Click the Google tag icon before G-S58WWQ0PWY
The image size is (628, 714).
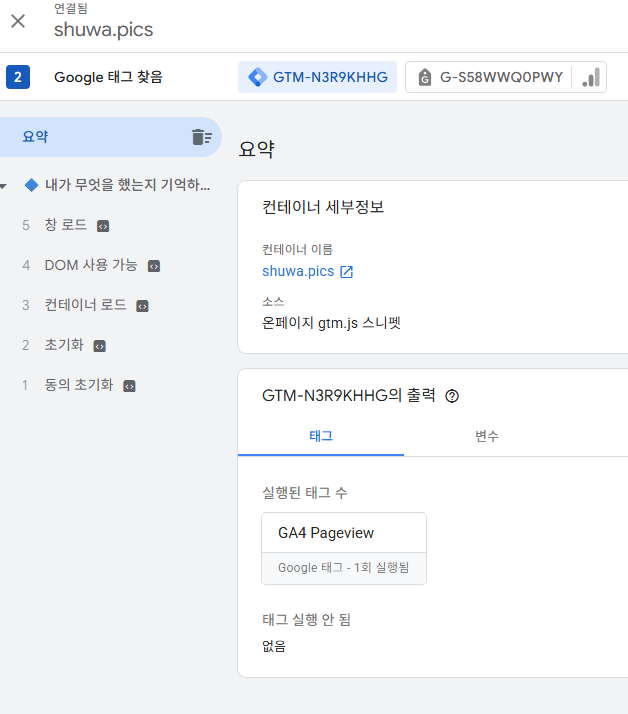point(424,77)
